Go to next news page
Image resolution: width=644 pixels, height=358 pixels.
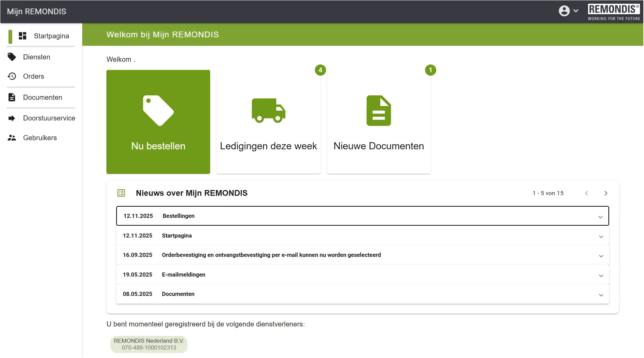606,193
